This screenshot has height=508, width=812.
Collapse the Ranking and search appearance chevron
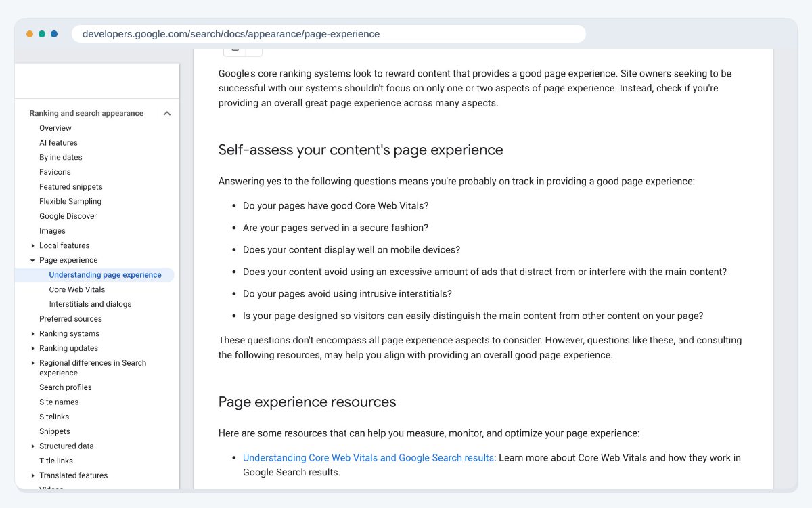point(167,114)
